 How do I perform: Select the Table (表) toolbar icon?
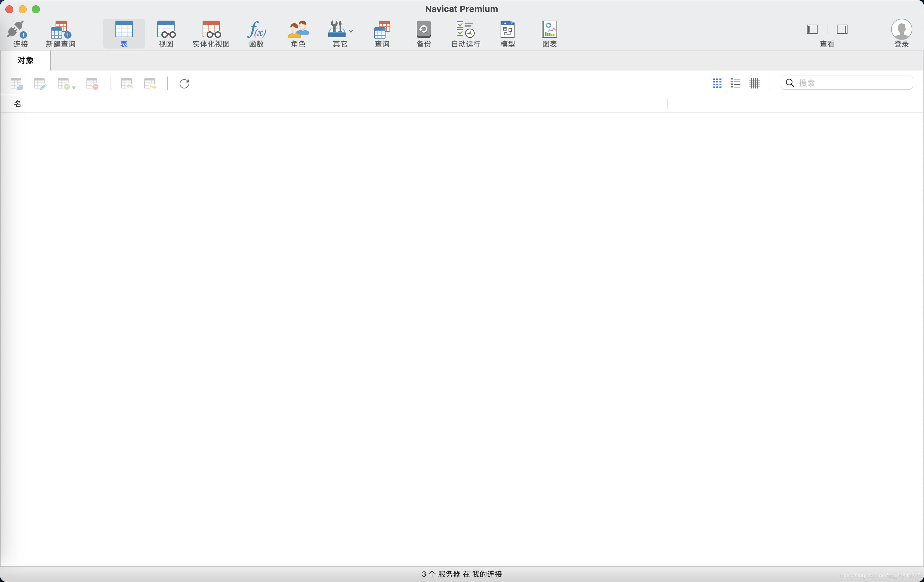(x=123, y=29)
